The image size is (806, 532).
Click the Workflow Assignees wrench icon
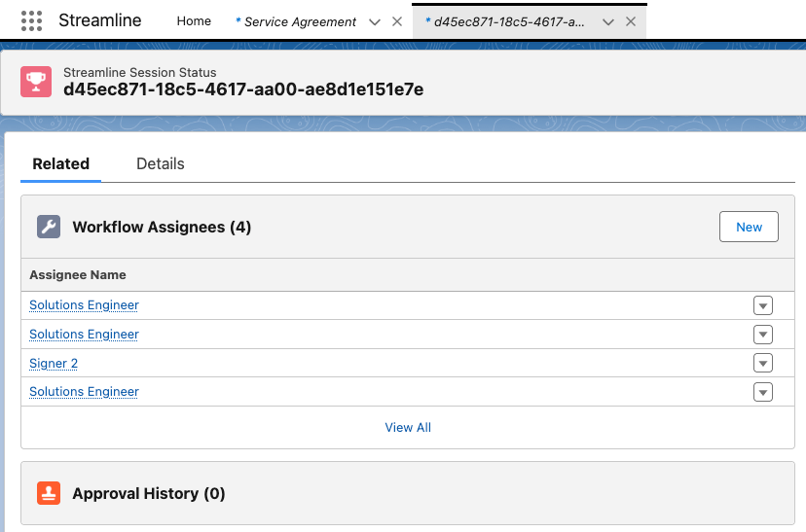(49, 227)
